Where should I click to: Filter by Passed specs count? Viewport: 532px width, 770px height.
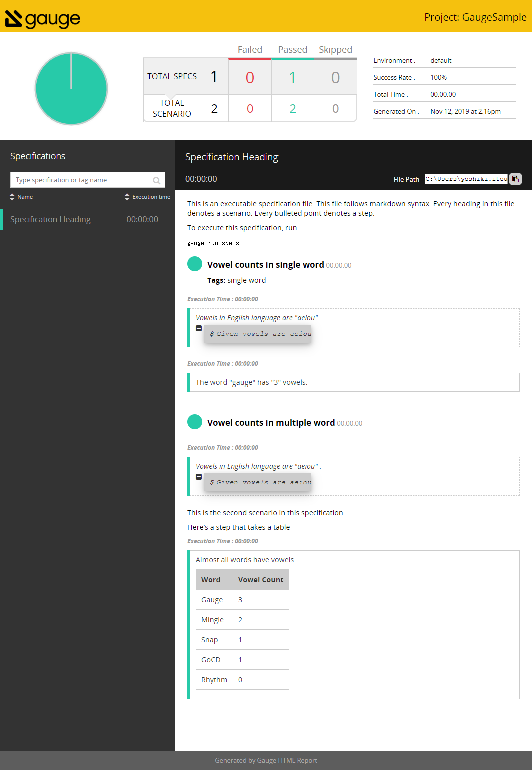[x=293, y=77]
